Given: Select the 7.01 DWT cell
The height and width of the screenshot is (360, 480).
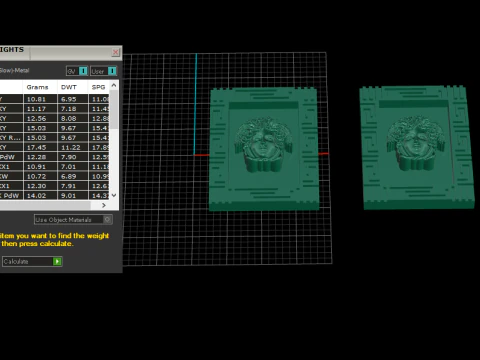Looking at the screenshot, I should tap(73, 167).
